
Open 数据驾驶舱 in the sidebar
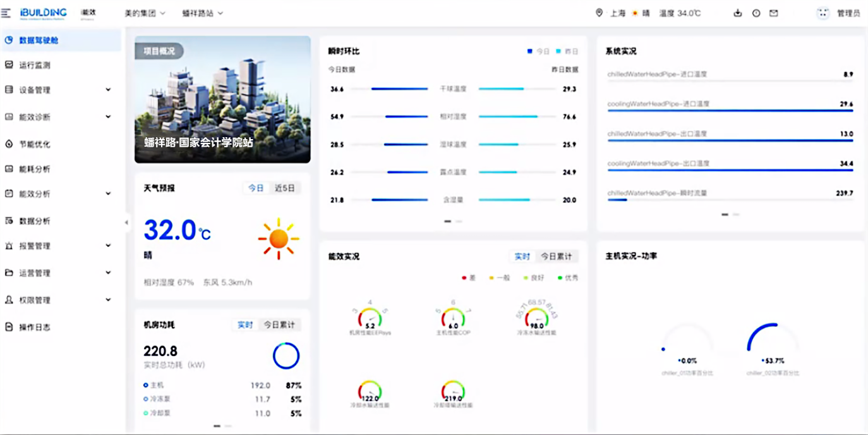(x=39, y=40)
